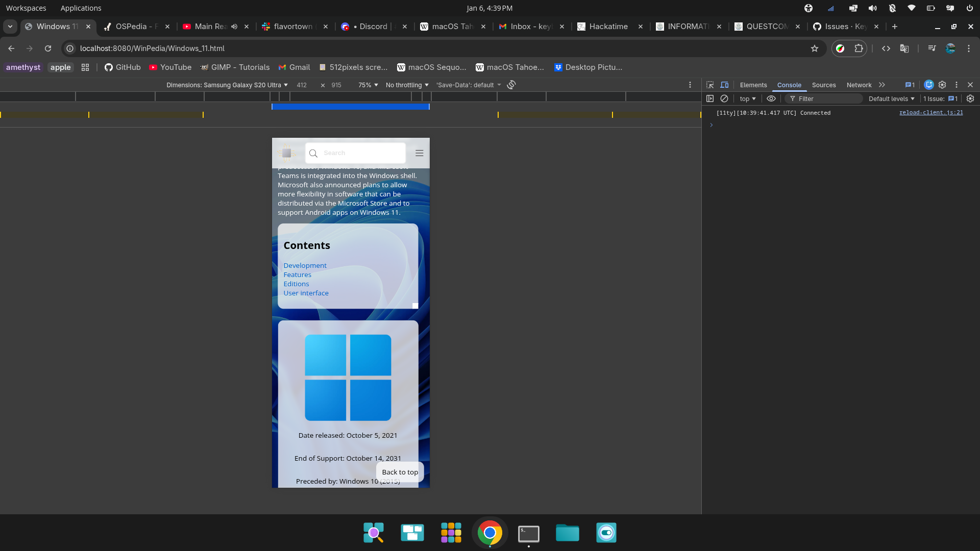This screenshot has height=551, width=980.
Task: Open the Chrome extensions puzzle icon
Action: tap(859, 48)
